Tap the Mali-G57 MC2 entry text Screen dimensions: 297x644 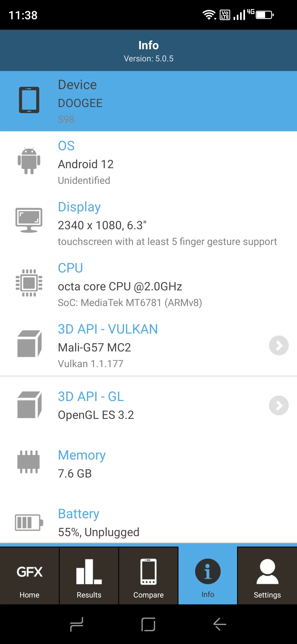[94, 347]
